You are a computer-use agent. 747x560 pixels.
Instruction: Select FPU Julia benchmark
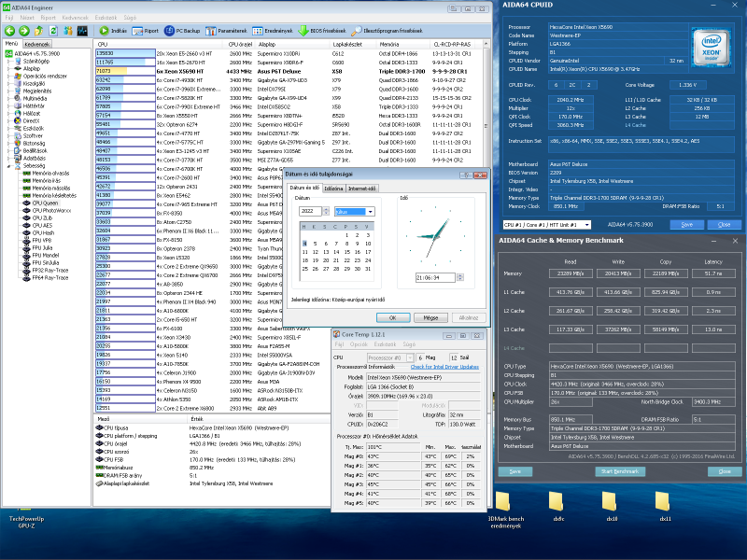pyautogui.click(x=42, y=247)
